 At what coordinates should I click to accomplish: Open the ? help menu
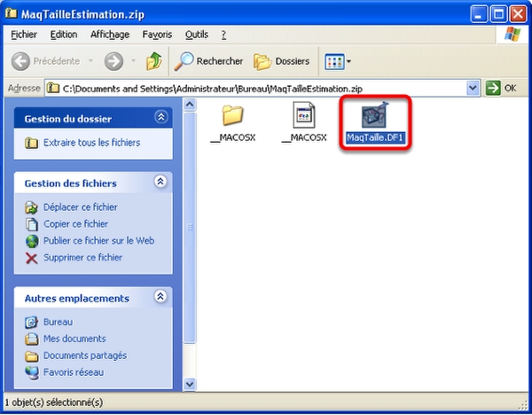pos(223,35)
